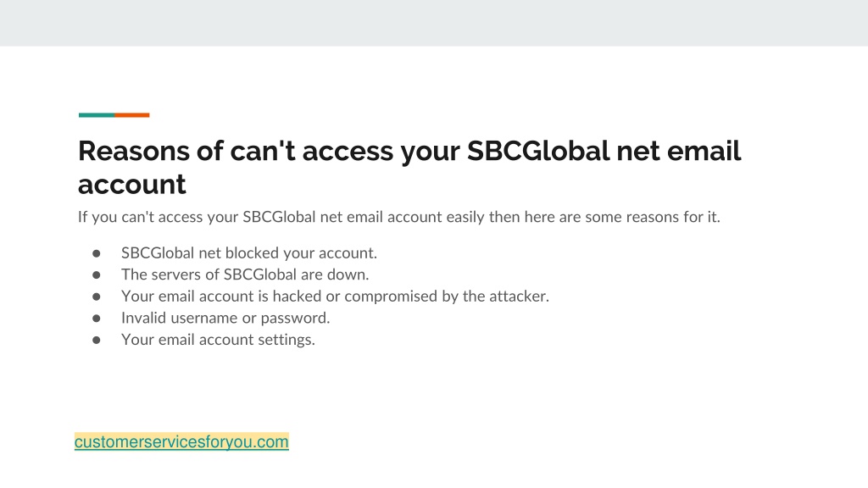This screenshot has width=868, height=488.
Task: Click the bullet dot before 'SBCGlobal net blocked'
Action: tap(97, 253)
